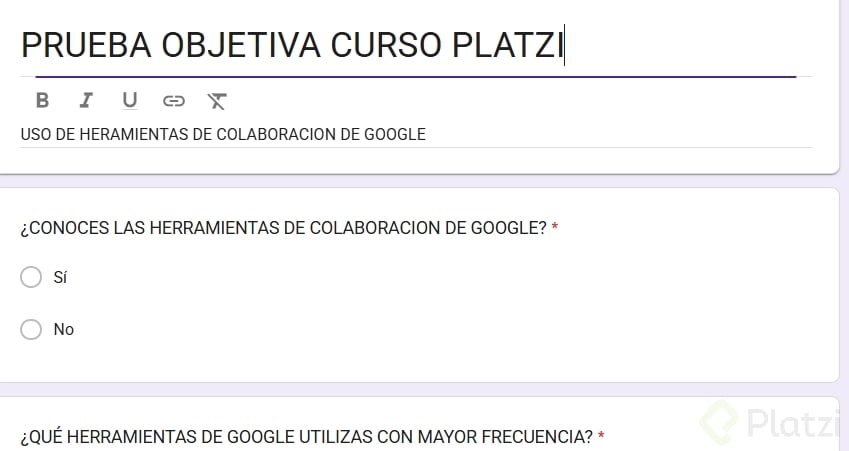849x451 pixels.
Task: Remove formatting with the crossed-out T icon
Action: pyautogui.click(x=217, y=101)
